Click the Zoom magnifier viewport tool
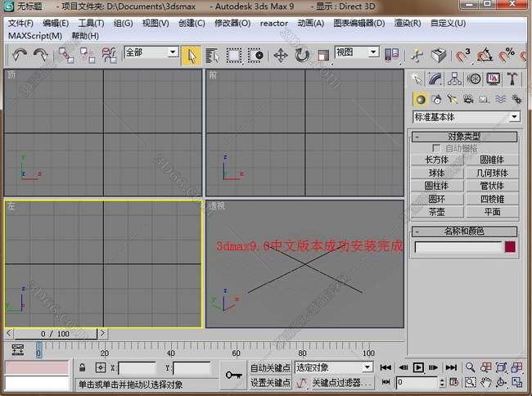Screen dimensions: 532x396 [x=470, y=367]
